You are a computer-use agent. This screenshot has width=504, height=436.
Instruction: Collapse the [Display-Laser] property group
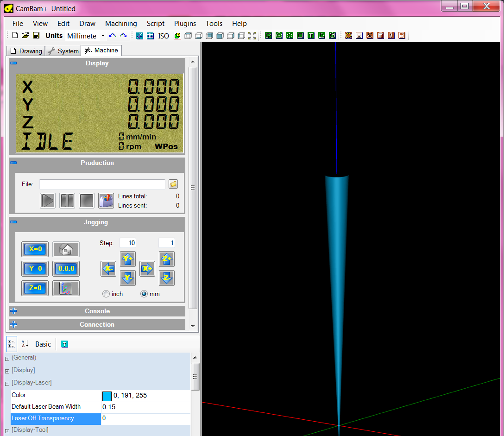pos(7,384)
